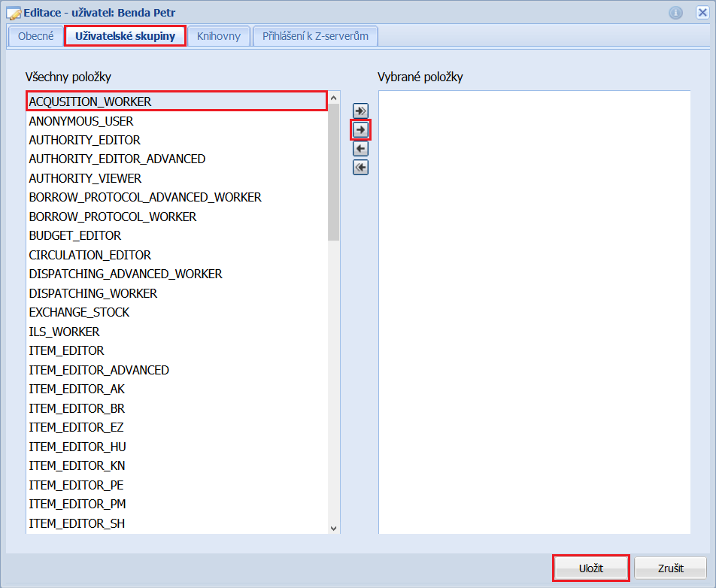Click the add selected item right-arrow button
Viewport: 716px width, 588px height.
(361, 130)
